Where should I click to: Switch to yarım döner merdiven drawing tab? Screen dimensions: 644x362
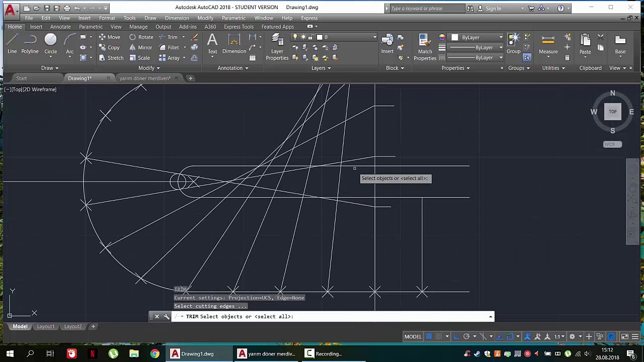pyautogui.click(x=145, y=78)
